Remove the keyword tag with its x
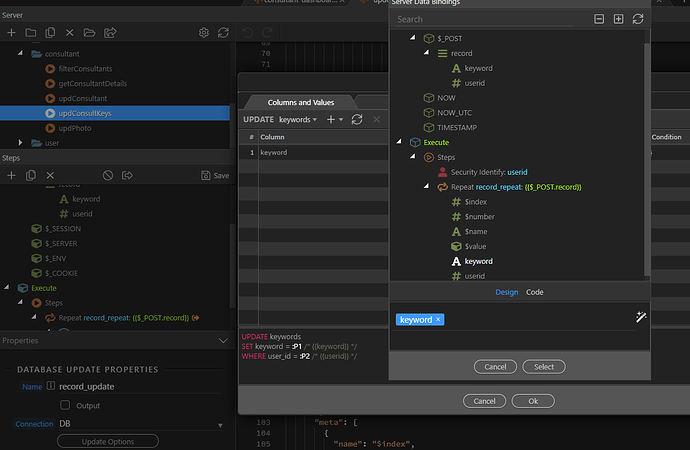Viewport: 690px width, 450px height. pos(438,319)
